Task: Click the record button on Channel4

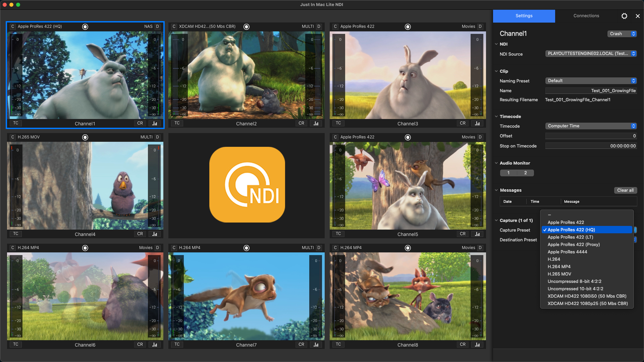Action: 85,137
